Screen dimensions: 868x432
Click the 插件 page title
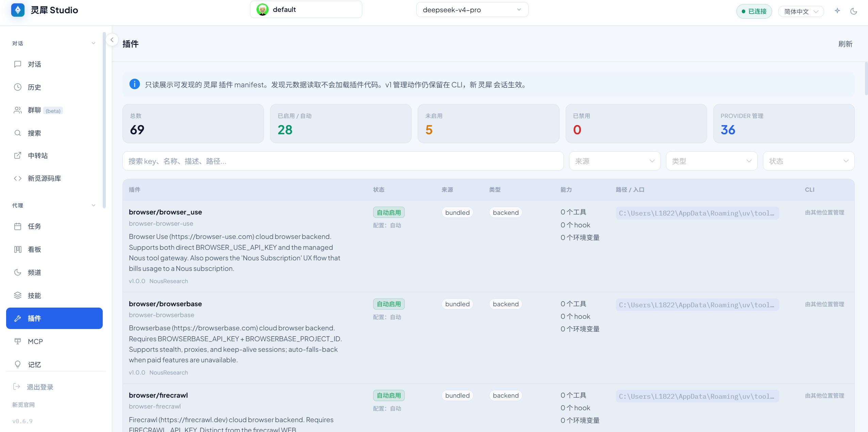(131, 44)
